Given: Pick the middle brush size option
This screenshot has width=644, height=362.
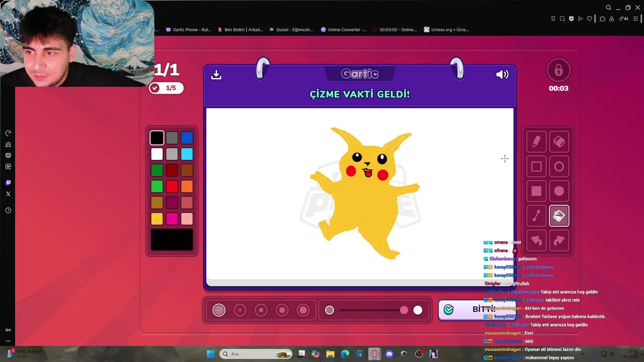Looking at the screenshot, I should click(x=261, y=310).
